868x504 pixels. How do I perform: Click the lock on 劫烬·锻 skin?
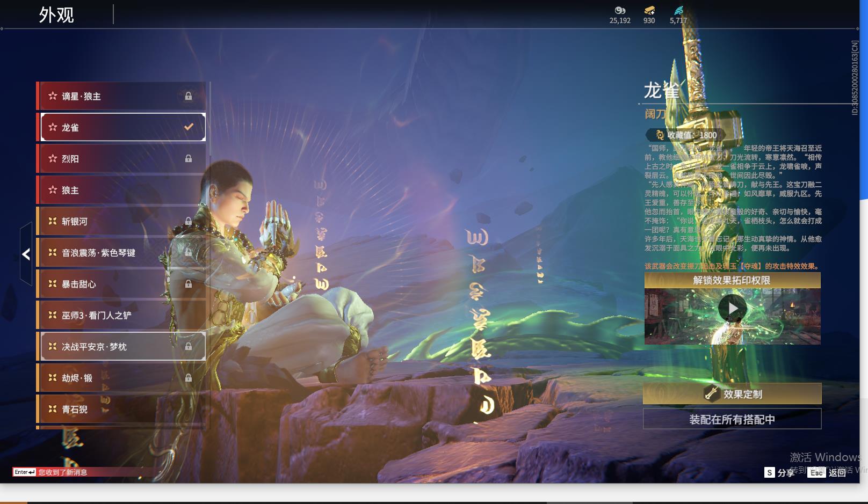click(189, 378)
